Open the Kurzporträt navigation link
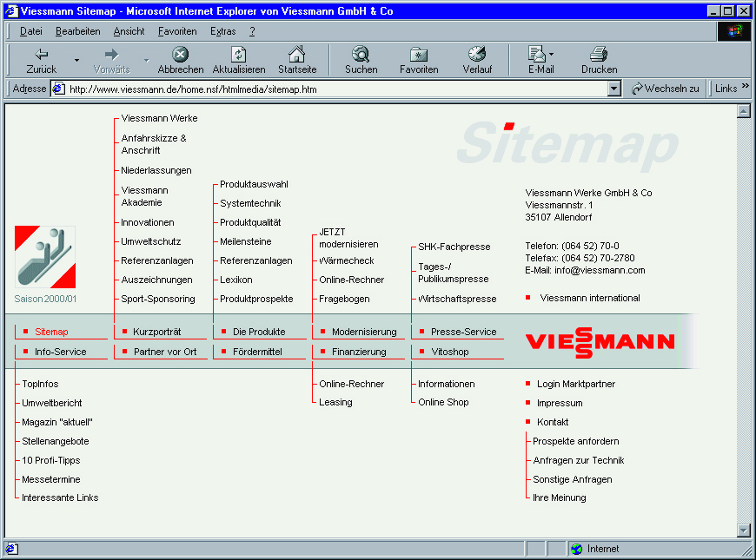 click(157, 332)
